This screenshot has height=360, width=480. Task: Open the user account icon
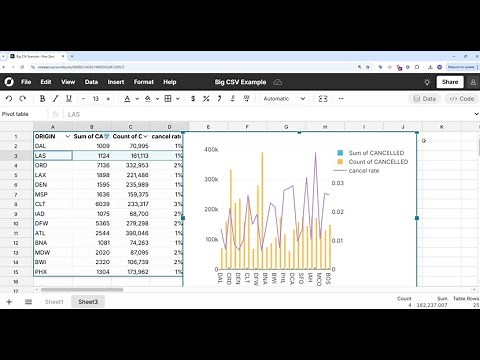[473, 82]
